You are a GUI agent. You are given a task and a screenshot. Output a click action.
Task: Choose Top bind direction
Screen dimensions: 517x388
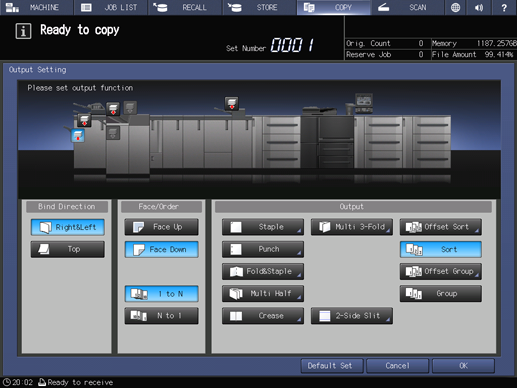coord(68,249)
